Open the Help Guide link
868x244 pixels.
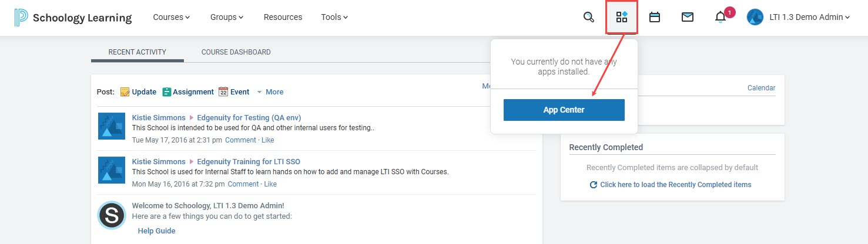point(157,231)
